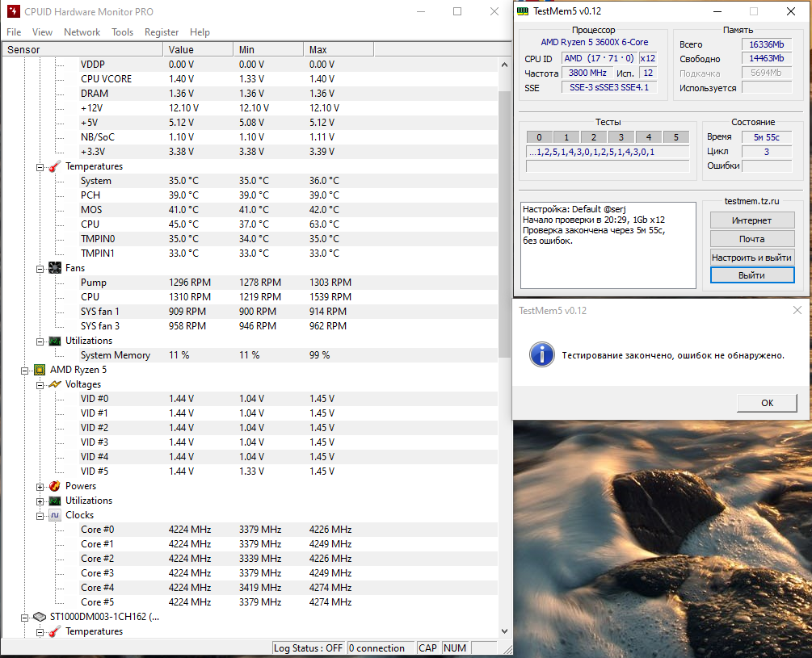The width and height of the screenshot is (812, 658).
Task: Open the Register menu
Action: point(162,32)
